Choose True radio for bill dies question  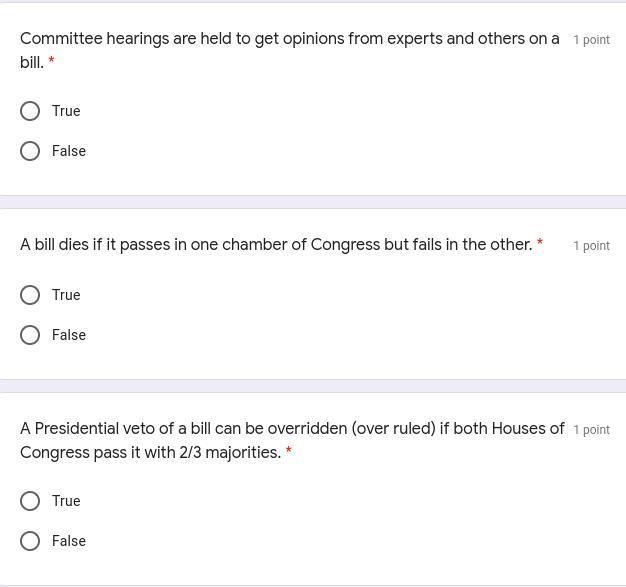(x=30, y=295)
